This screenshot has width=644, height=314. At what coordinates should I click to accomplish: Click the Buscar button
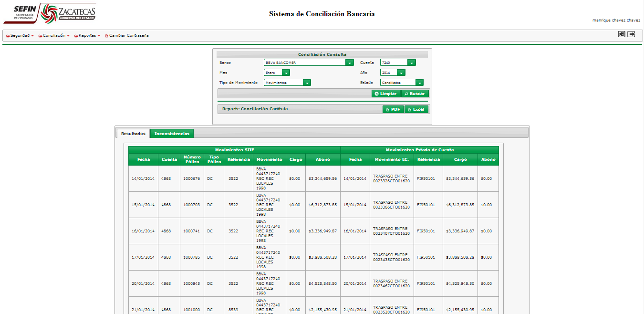[x=415, y=94]
